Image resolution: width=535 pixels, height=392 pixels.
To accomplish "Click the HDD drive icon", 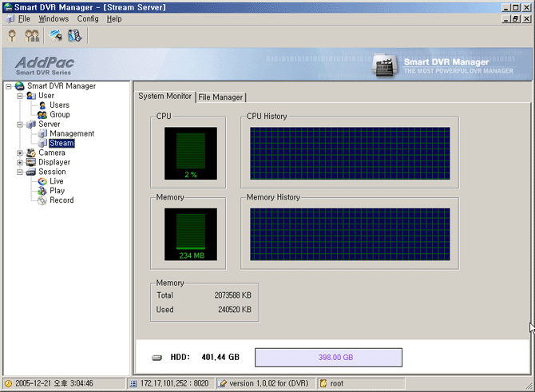I will coord(157,358).
